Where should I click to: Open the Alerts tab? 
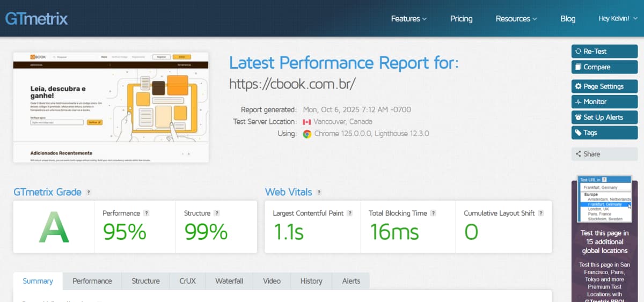[351, 281]
